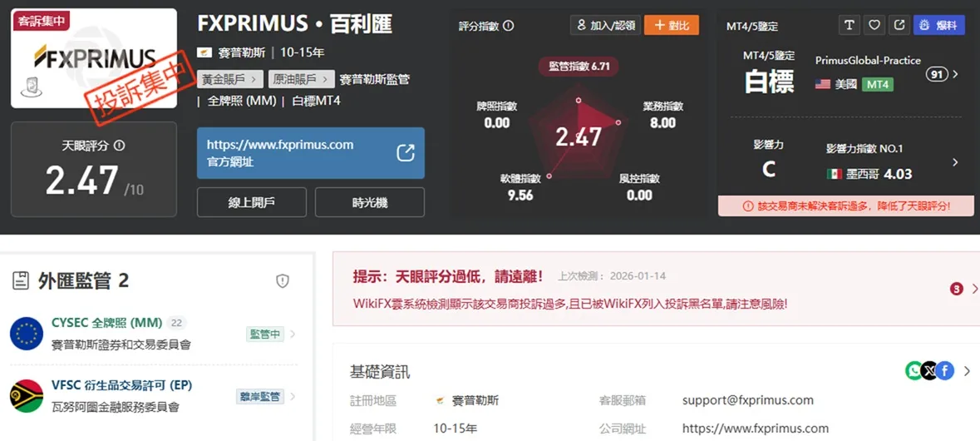This screenshot has width=980, height=441.
Task: Expand the CYSEC regulation row chevron
Action: click(x=293, y=334)
